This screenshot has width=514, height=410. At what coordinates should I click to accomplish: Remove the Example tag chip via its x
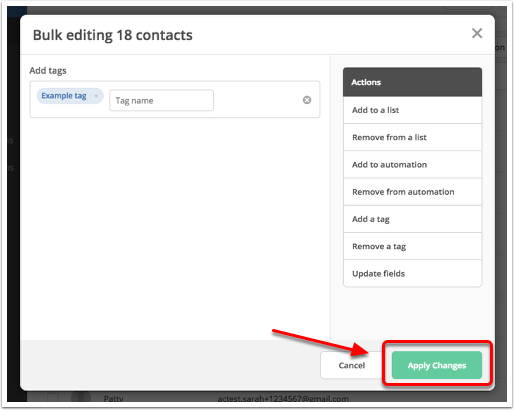click(x=96, y=96)
